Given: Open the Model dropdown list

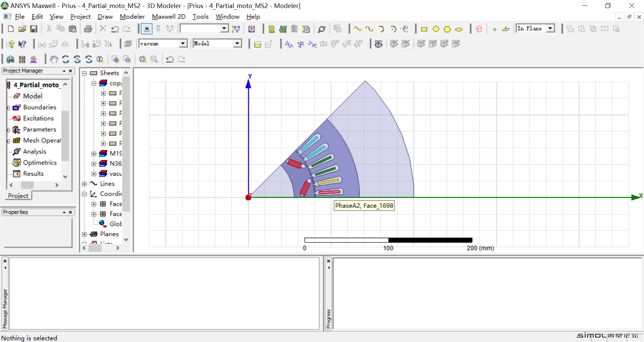Looking at the screenshot, I should pos(237,43).
